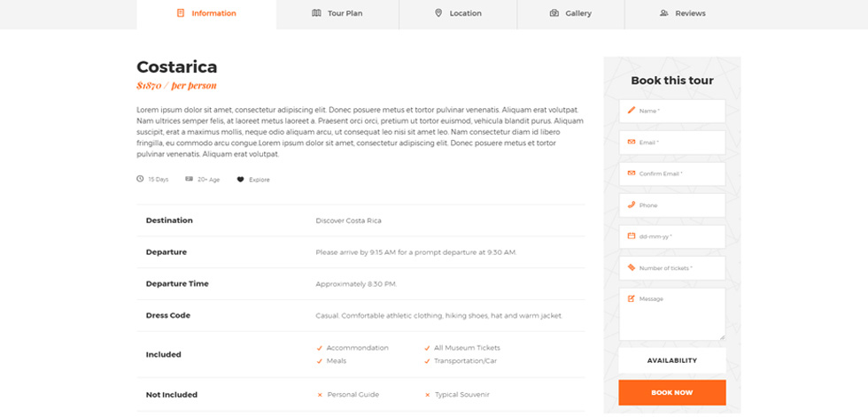Switch to the Tour Plan tab
The width and height of the screenshot is (868, 417).
pos(337,13)
